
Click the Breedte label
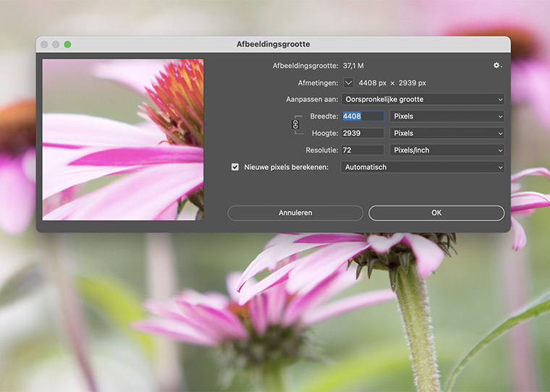click(x=324, y=116)
